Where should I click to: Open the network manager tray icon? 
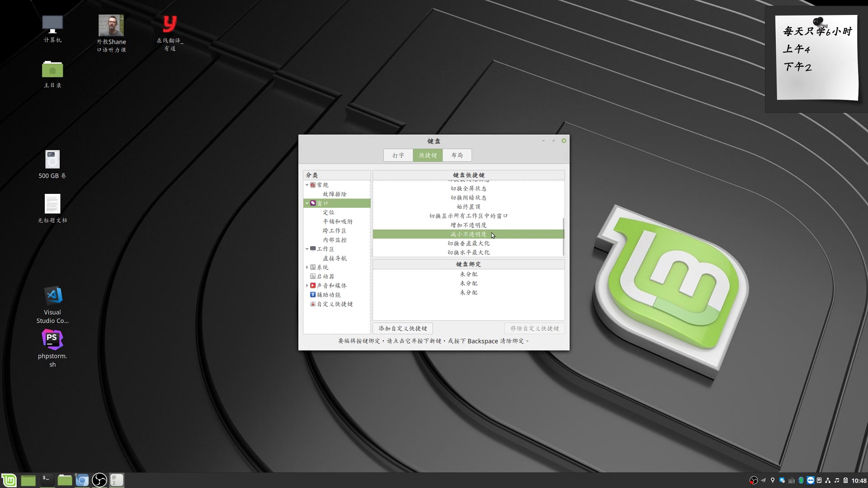tap(828, 480)
